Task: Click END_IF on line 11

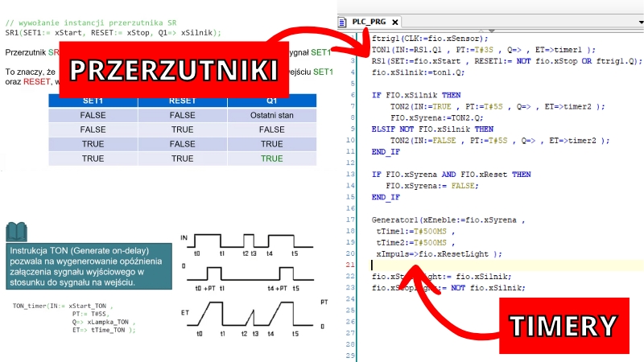Action: (386, 152)
